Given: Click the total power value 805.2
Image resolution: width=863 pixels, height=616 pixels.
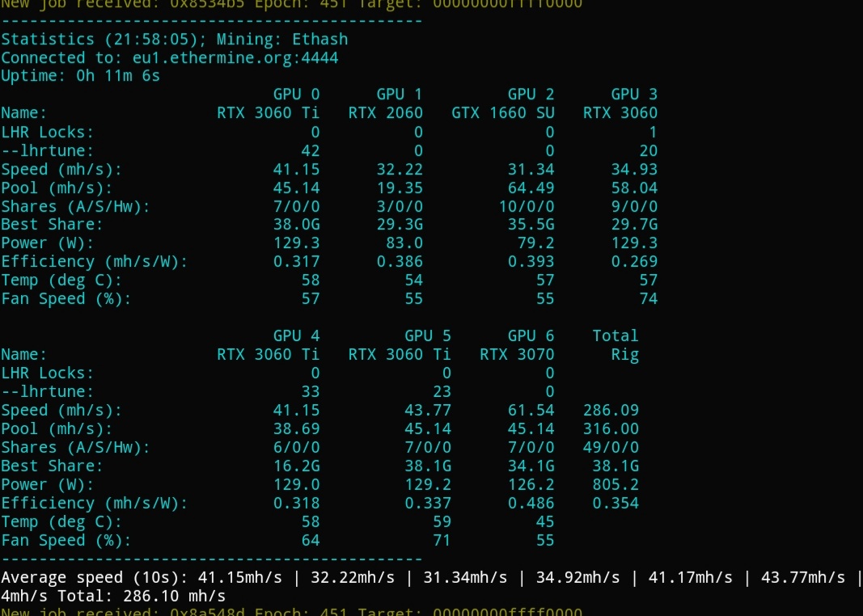Looking at the screenshot, I should tap(616, 484).
